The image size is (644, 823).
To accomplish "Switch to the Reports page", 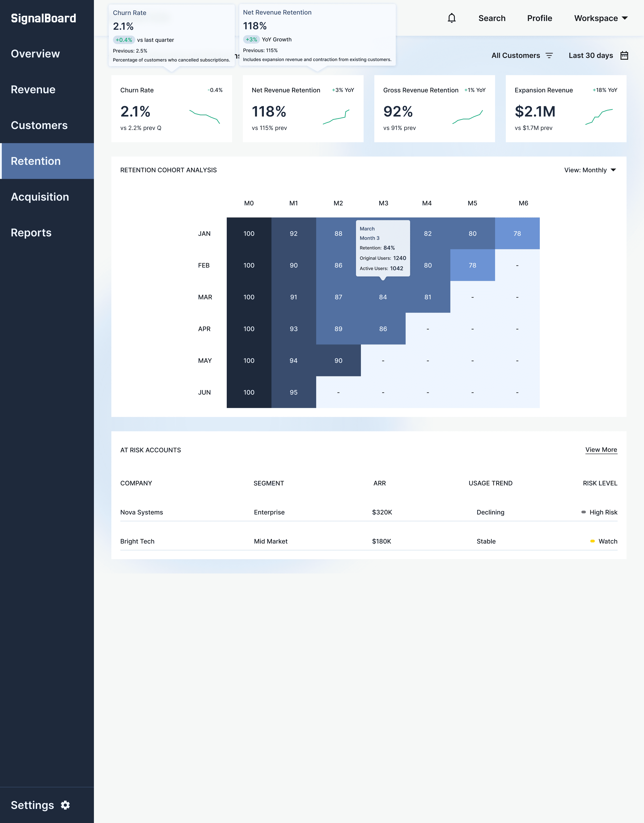I will coord(31,233).
